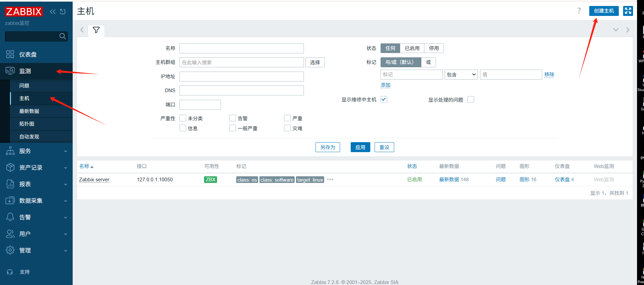
Task: Enable 显示处理的问题 checkbox
Action: tap(471, 99)
